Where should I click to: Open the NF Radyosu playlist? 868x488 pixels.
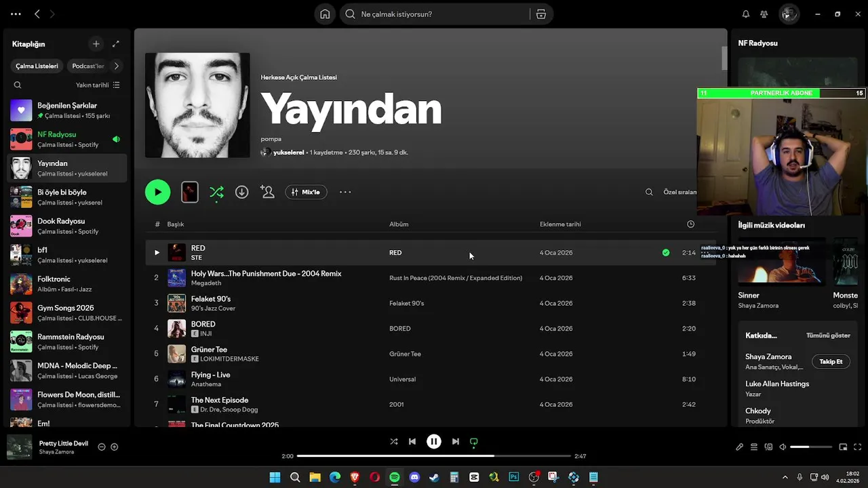pyautogui.click(x=66, y=139)
